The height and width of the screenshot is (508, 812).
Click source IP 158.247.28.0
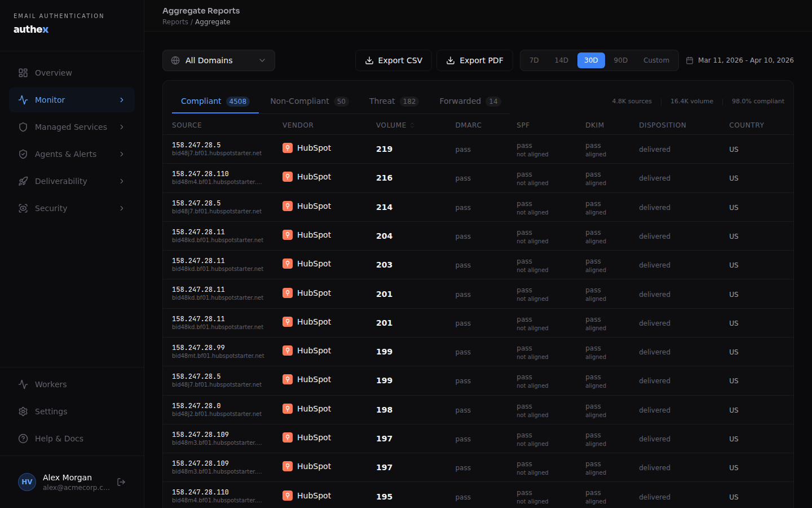tap(196, 406)
